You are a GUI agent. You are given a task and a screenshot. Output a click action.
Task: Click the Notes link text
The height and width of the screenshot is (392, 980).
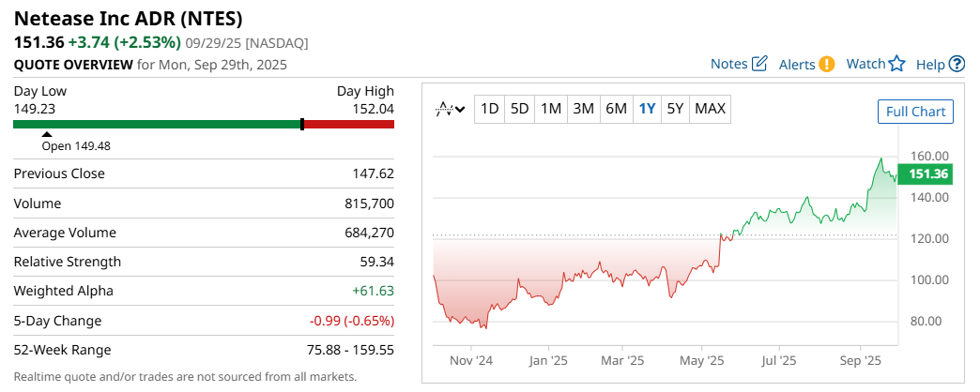[x=729, y=64]
